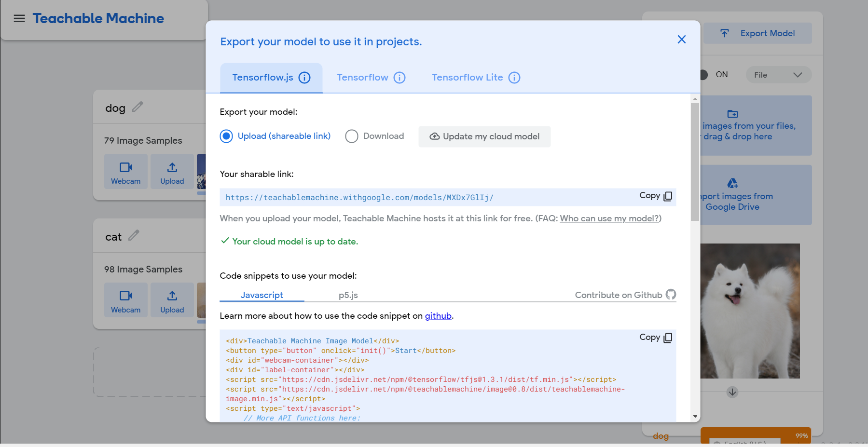This screenshot has width=868, height=447.
Task: Copy the sharable model link
Action: click(x=656, y=196)
